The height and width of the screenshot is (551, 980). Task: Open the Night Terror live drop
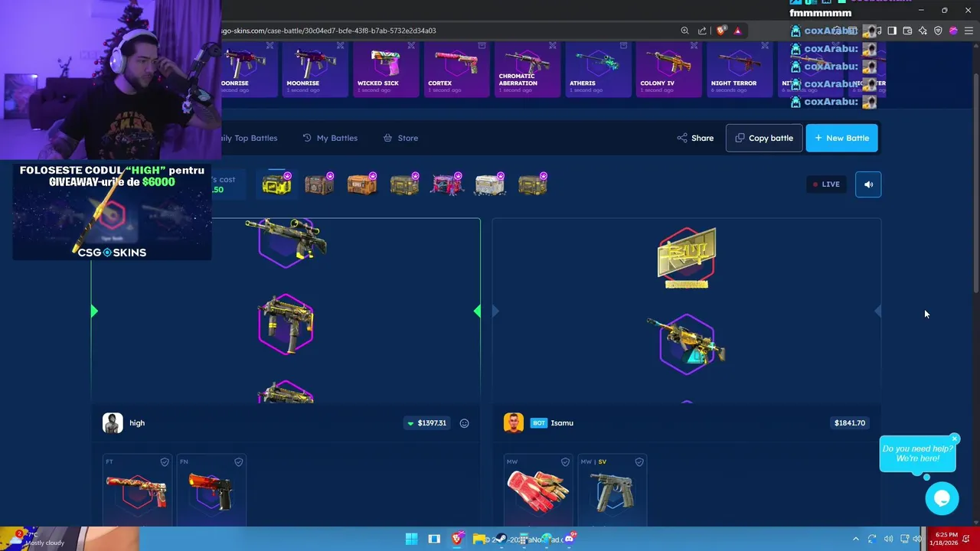coord(740,69)
